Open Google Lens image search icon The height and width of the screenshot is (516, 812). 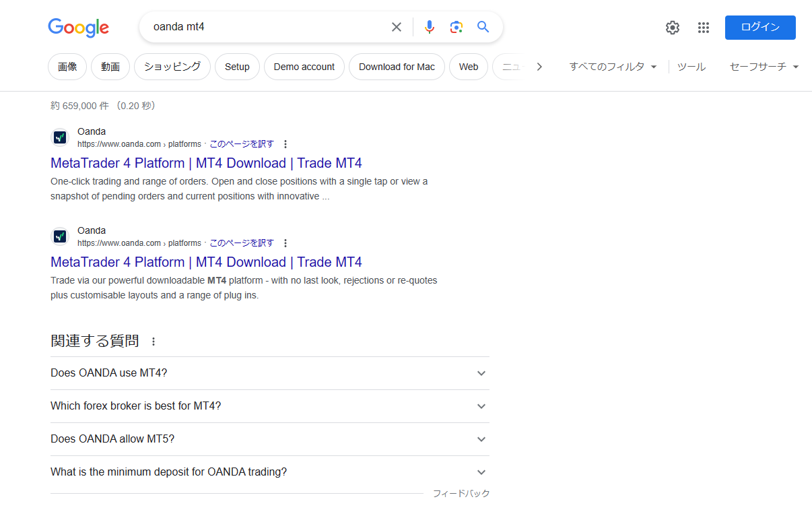click(456, 27)
